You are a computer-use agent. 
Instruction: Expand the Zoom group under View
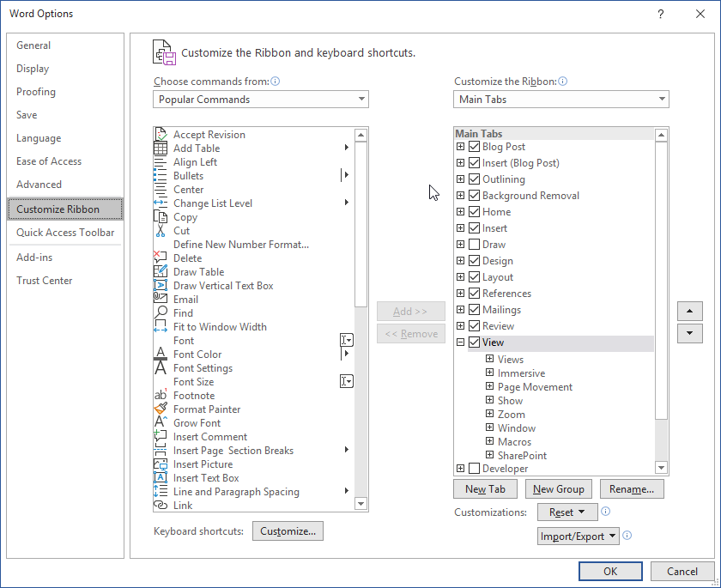pyautogui.click(x=490, y=414)
